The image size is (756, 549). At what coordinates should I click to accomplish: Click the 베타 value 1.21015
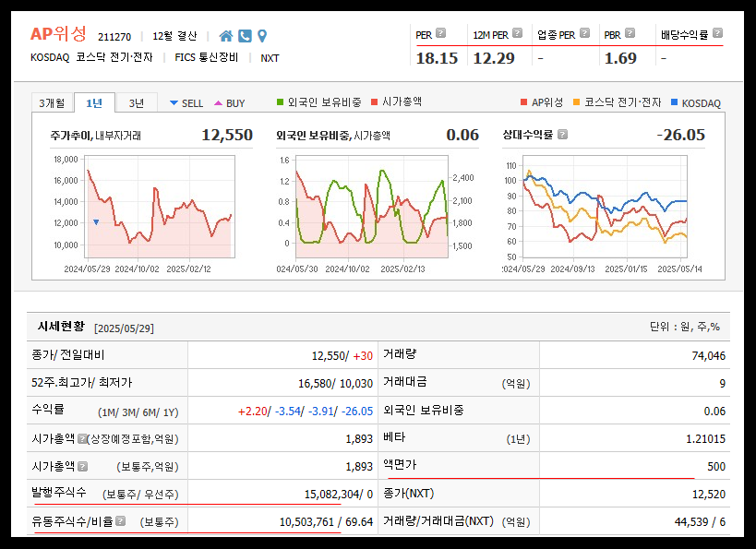pyautogui.click(x=705, y=439)
